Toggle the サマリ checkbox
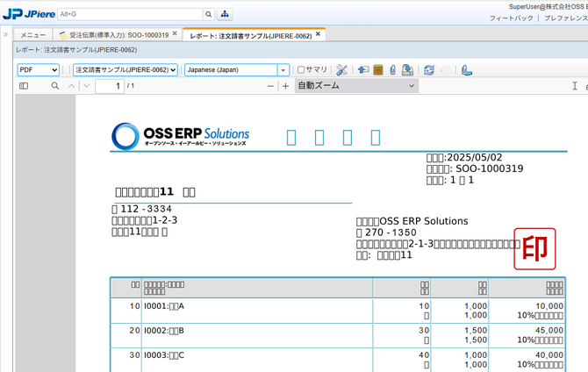 pyautogui.click(x=301, y=70)
